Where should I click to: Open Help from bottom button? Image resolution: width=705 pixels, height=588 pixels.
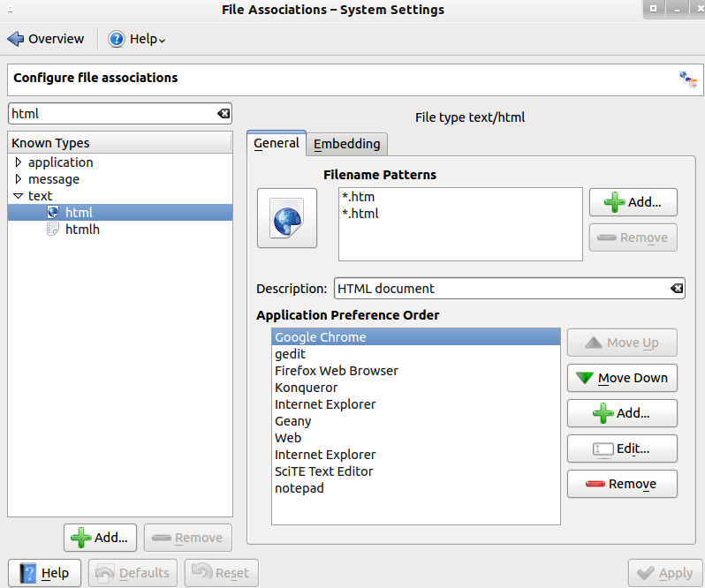click(44, 573)
